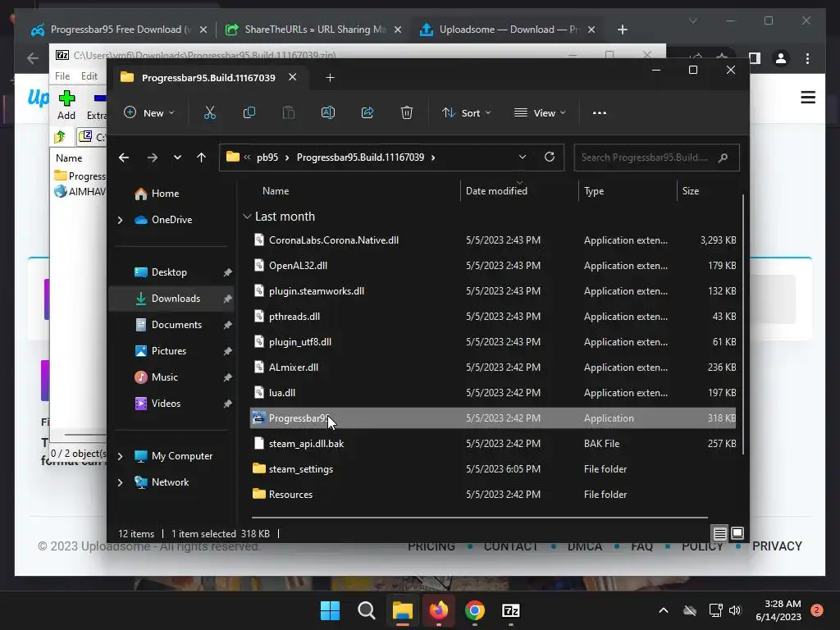840x630 pixels.
Task: Click the Rename icon in Explorer toolbar
Action: click(328, 113)
